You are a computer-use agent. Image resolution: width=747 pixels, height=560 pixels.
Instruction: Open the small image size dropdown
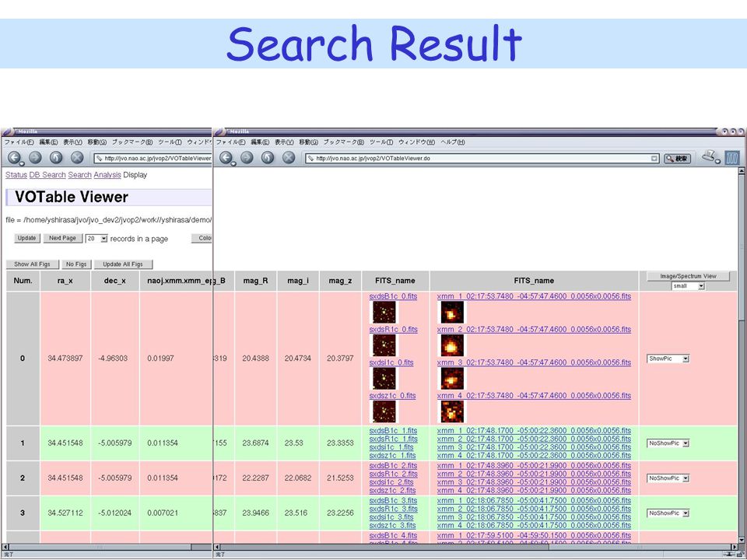coord(688,285)
